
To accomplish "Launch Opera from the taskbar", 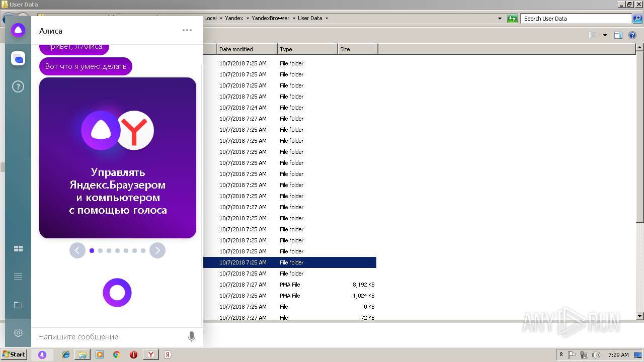I will (x=133, y=354).
